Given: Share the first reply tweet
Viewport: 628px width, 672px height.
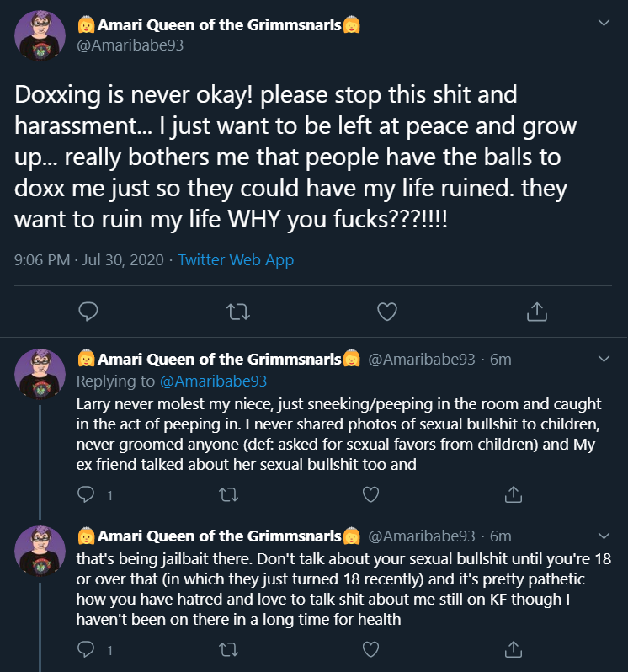Looking at the screenshot, I should (x=514, y=494).
